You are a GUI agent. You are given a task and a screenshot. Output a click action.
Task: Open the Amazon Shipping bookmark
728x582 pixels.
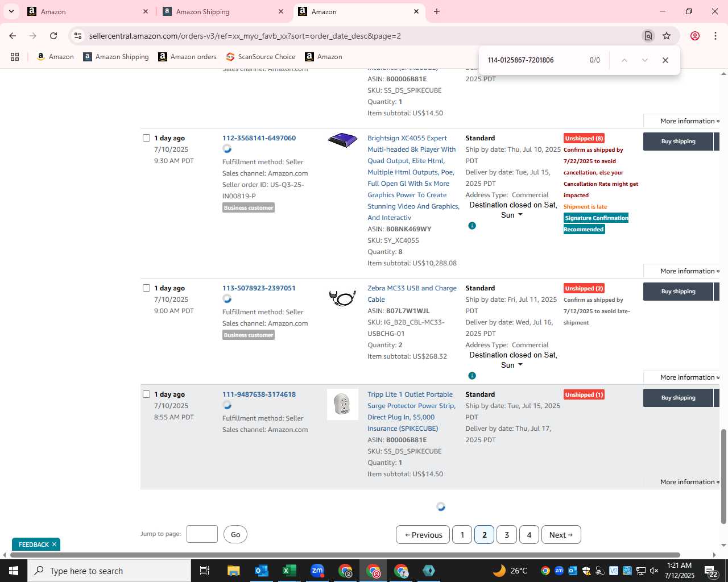[116, 57]
